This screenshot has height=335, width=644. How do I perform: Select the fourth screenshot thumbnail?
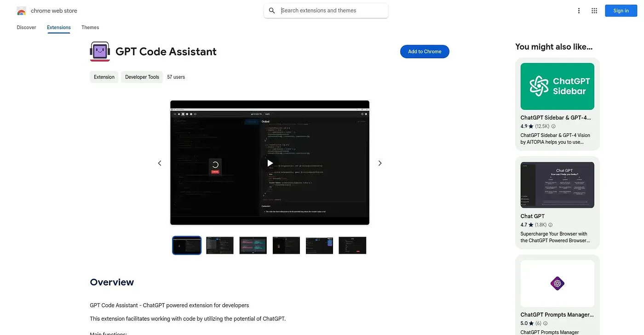(286, 245)
